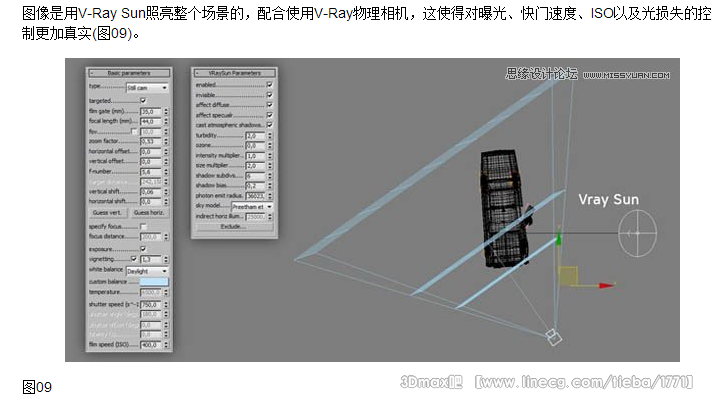
Task: Click the film gate spinner arrows
Action: tap(166, 111)
